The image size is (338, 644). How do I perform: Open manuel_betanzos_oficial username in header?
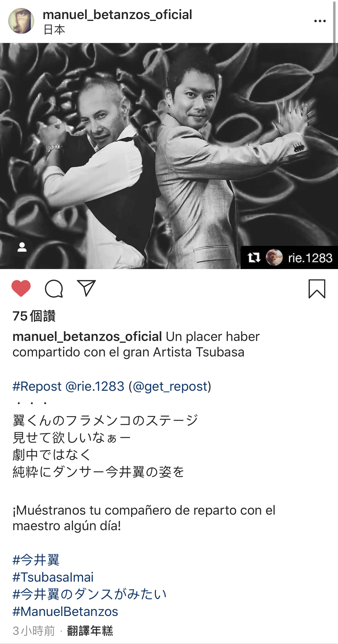pos(117,15)
